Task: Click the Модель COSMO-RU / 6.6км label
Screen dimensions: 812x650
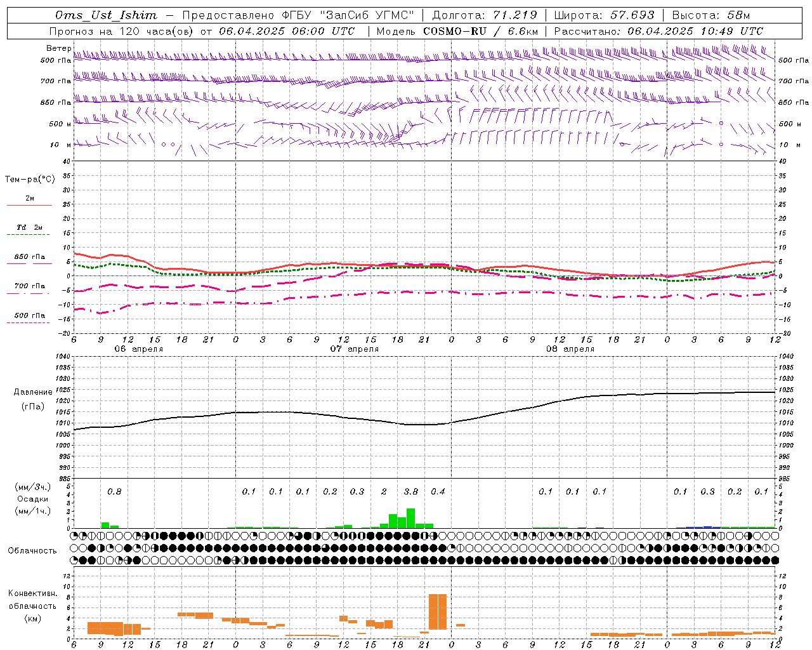Action: click(457, 31)
